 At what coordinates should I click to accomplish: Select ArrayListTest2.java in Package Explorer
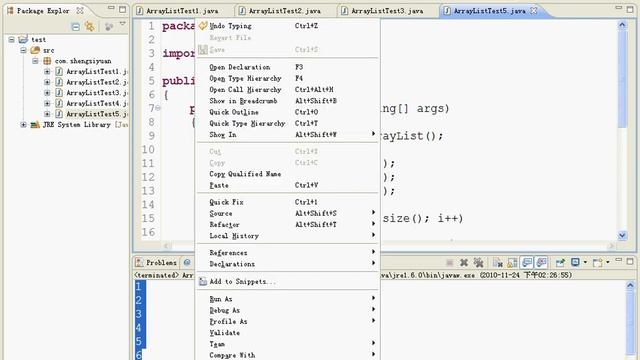(97, 82)
